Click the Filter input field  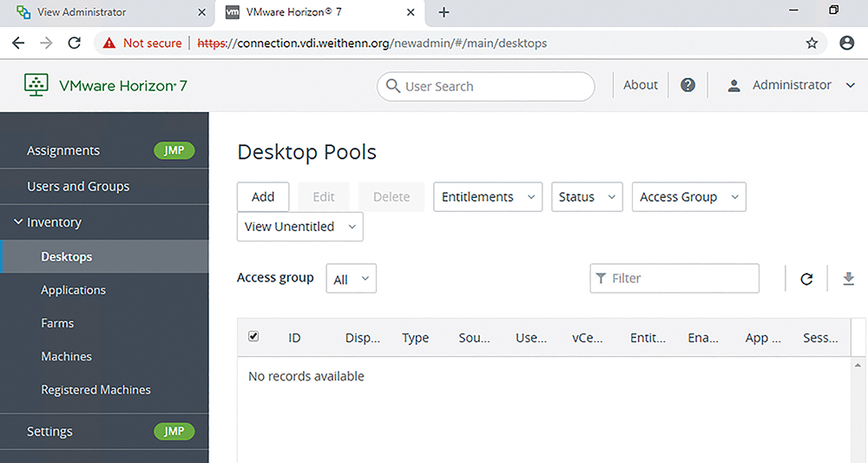(x=674, y=278)
